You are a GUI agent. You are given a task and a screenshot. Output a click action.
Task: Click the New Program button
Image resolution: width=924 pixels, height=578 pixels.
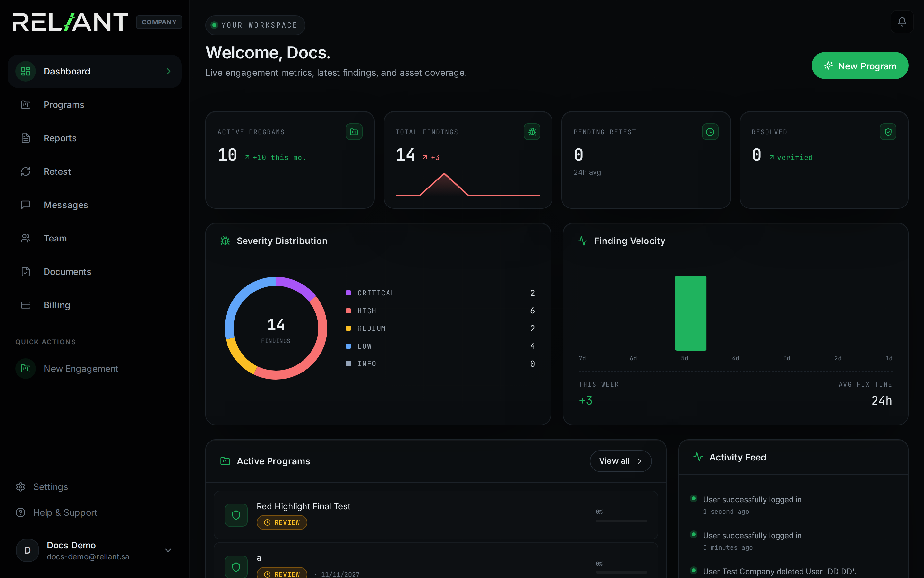tap(860, 66)
